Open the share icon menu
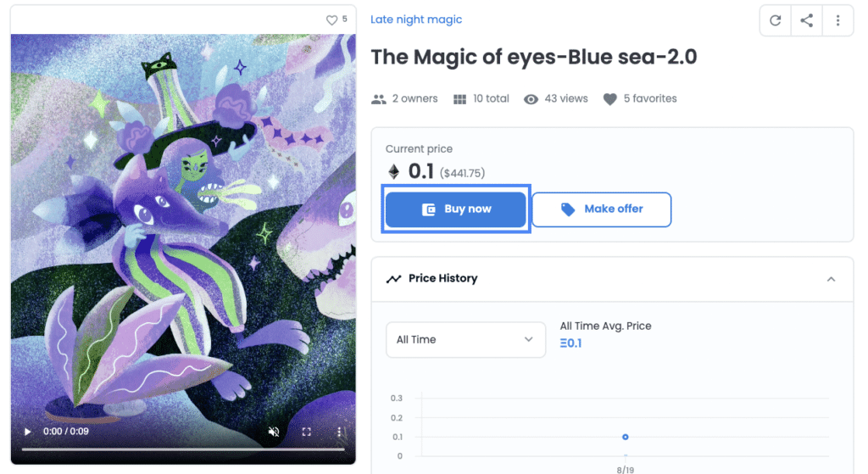The width and height of the screenshot is (868, 474). click(x=807, y=20)
